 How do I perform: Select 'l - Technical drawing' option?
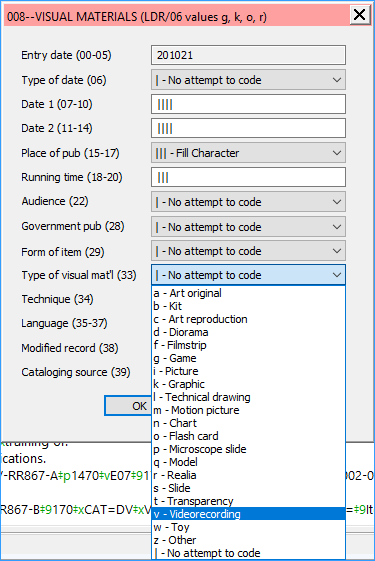248,397
